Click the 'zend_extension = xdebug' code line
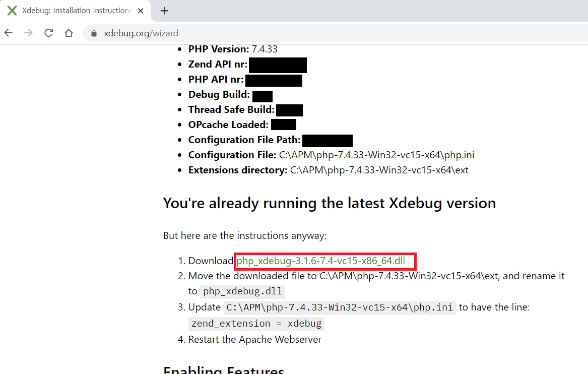Image resolution: width=588 pixels, height=374 pixels. [256, 324]
